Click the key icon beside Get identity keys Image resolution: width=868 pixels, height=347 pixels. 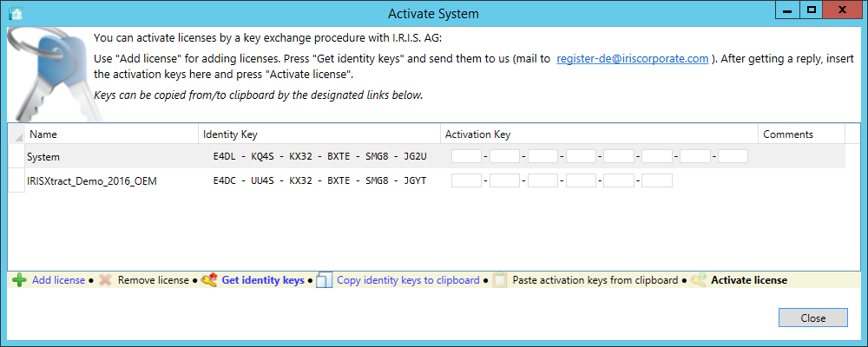(x=208, y=280)
